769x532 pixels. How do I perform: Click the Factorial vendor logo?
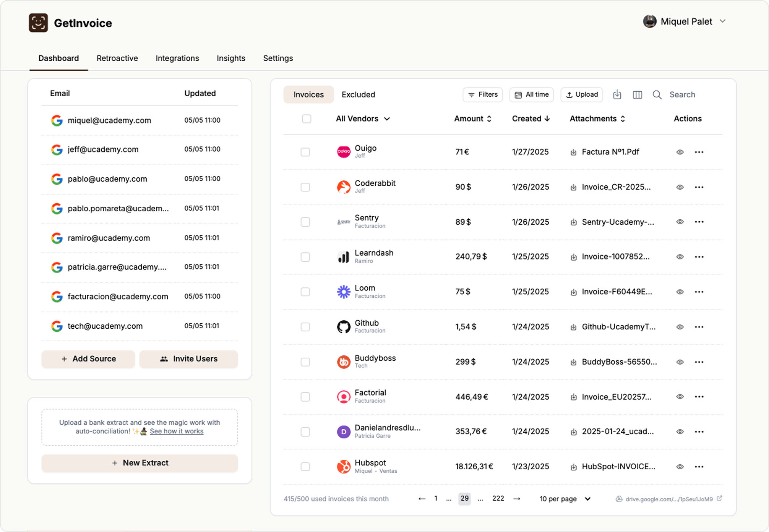344,397
